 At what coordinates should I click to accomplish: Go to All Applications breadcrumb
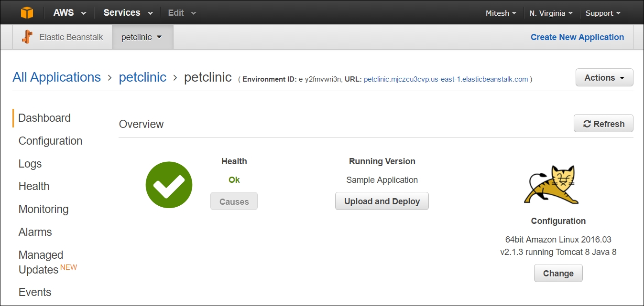click(57, 77)
